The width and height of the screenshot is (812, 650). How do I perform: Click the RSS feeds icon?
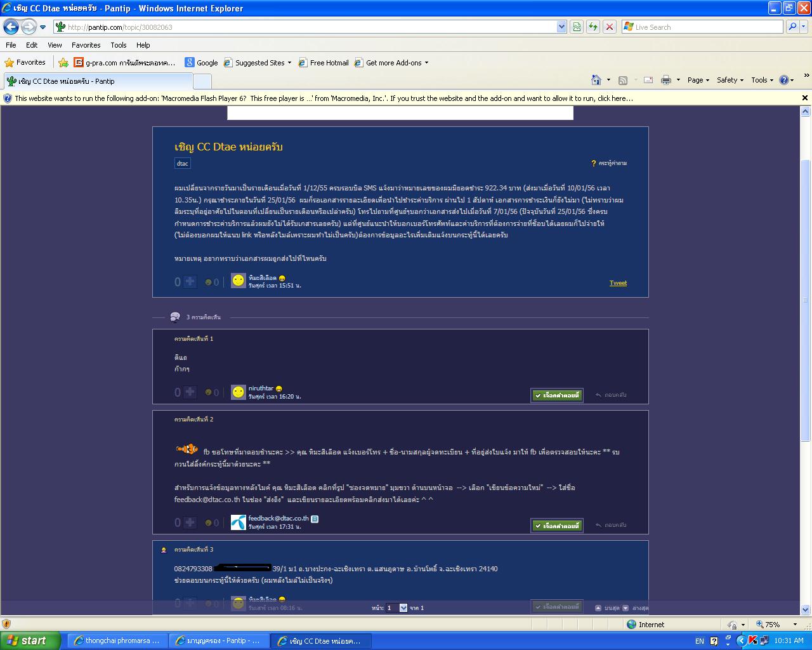click(x=623, y=80)
